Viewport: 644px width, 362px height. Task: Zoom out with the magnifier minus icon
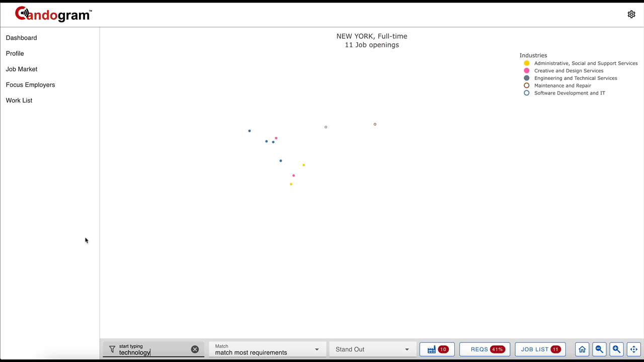tap(599, 349)
